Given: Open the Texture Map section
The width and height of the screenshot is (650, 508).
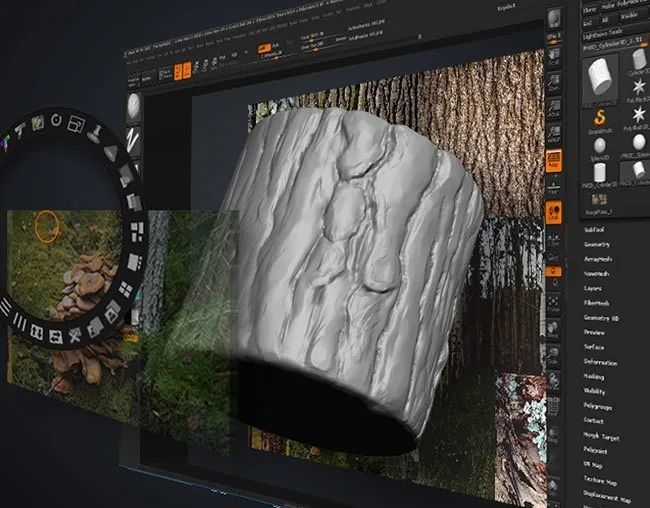Looking at the screenshot, I should (x=600, y=481).
